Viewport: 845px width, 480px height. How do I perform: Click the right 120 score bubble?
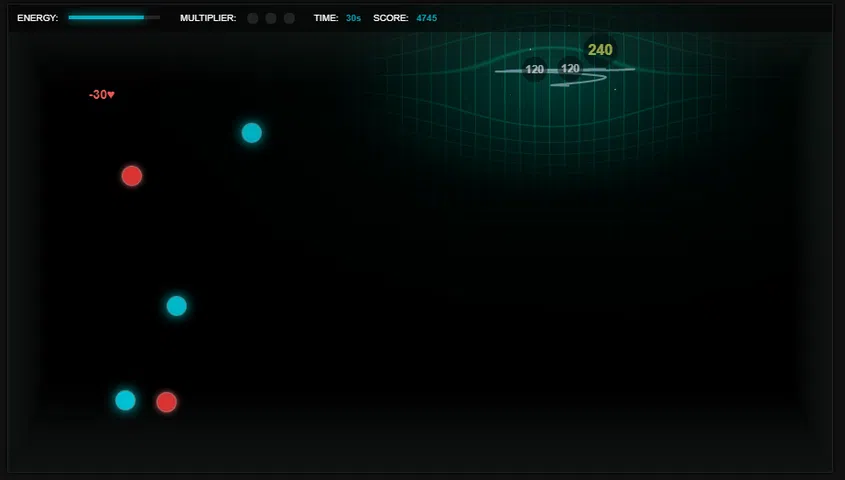570,69
